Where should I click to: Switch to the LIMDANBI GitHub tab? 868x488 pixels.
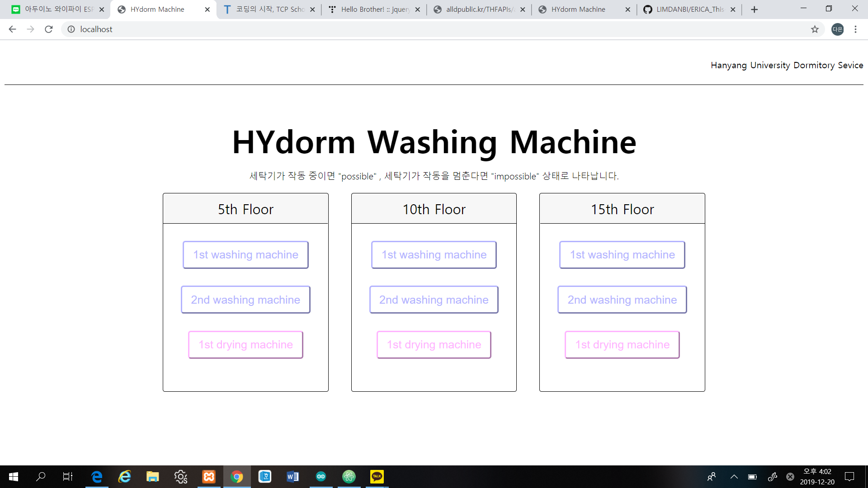click(687, 9)
